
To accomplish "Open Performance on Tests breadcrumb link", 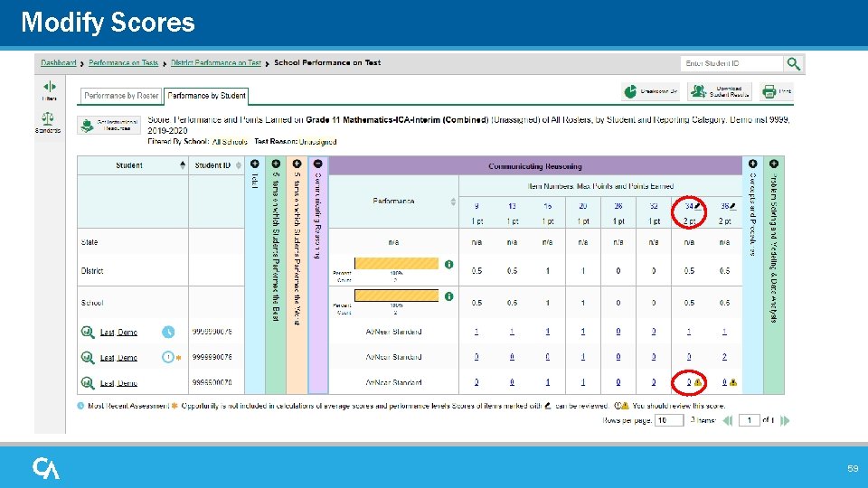I will coord(124,63).
